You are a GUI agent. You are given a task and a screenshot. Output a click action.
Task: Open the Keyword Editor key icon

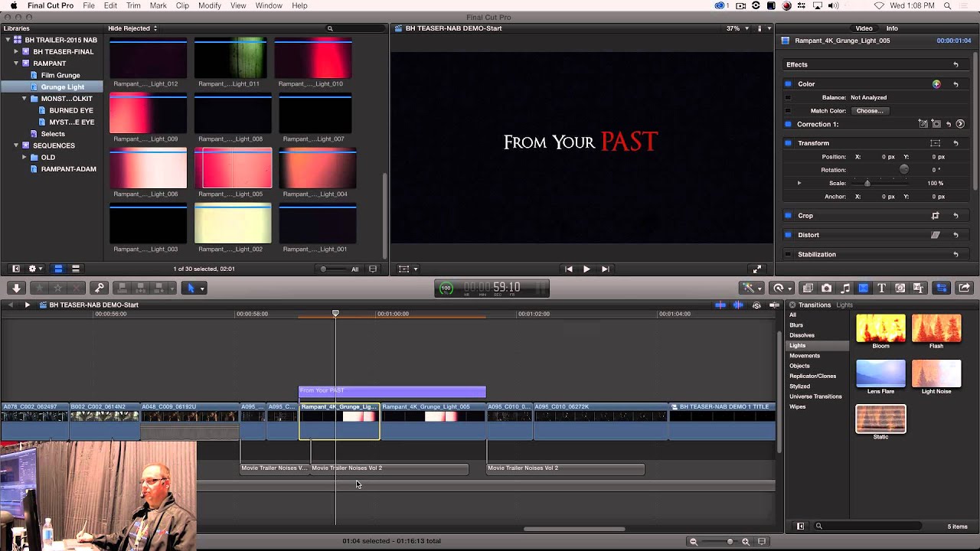99,288
